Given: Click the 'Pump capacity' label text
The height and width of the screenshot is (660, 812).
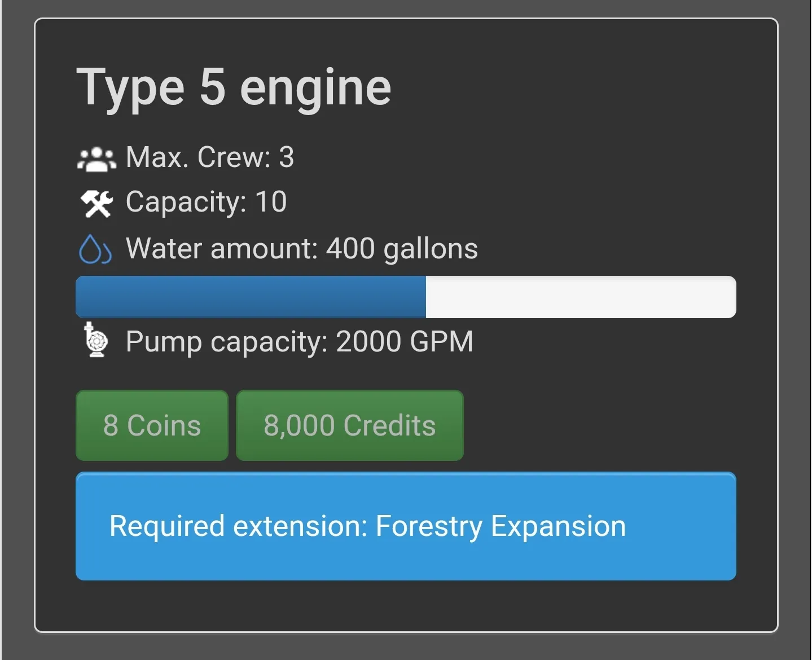Looking at the screenshot, I should (x=227, y=342).
